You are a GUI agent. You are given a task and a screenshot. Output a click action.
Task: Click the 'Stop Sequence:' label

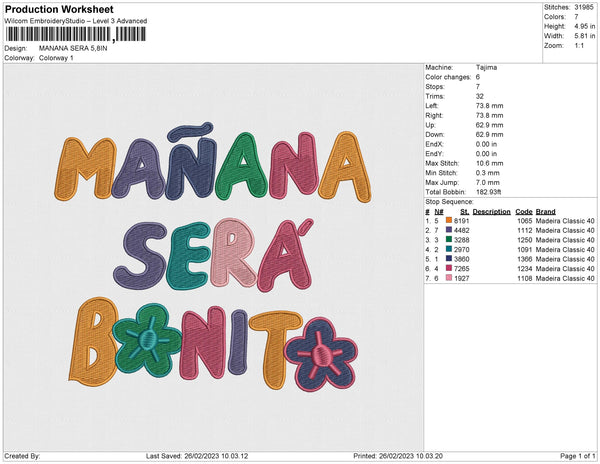click(x=450, y=202)
